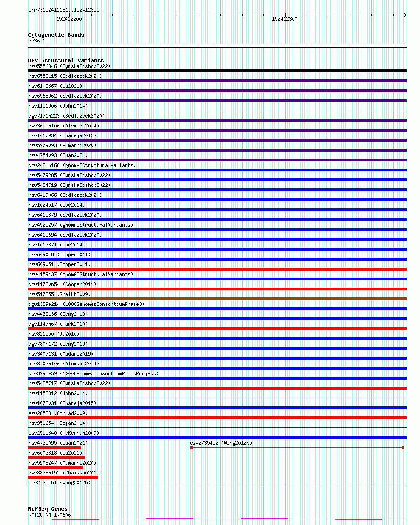Open dgv1147n67 (Park2010) variant
This screenshot has width=420, height=525.
click(x=58, y=324)
